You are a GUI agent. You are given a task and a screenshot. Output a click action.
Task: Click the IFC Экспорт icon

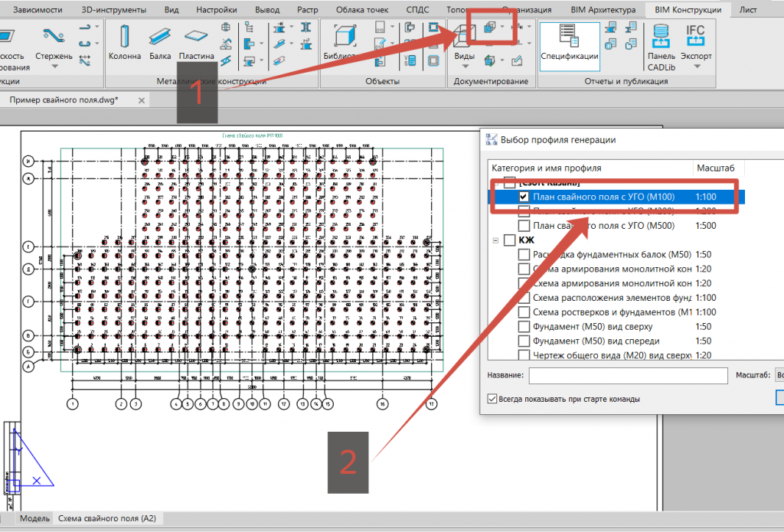(x=695, y=36)
